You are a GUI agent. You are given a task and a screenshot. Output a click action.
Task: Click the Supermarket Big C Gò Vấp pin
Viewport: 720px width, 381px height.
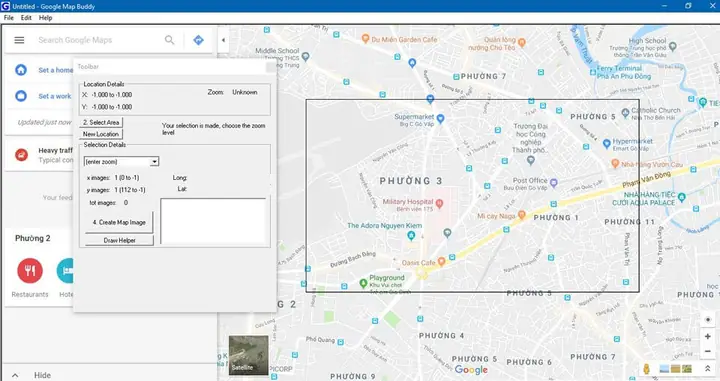tap(440, 119)
